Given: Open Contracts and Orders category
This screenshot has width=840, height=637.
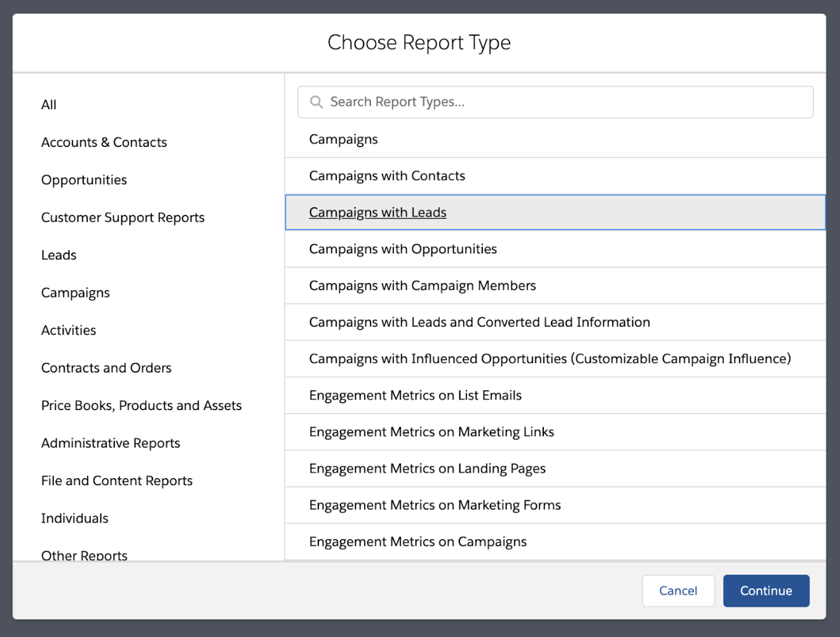Looking at the screenshot, I should pyautogui.click(x=106, y=368).
